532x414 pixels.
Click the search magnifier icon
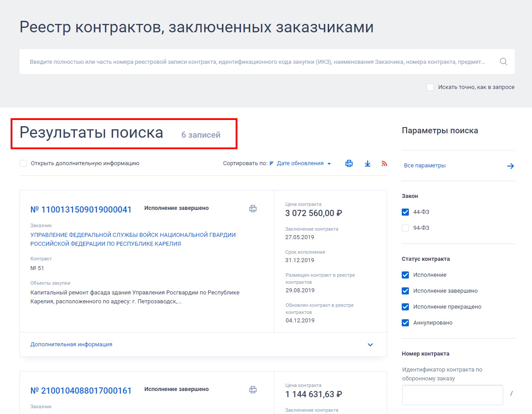[x=503, y=62]
